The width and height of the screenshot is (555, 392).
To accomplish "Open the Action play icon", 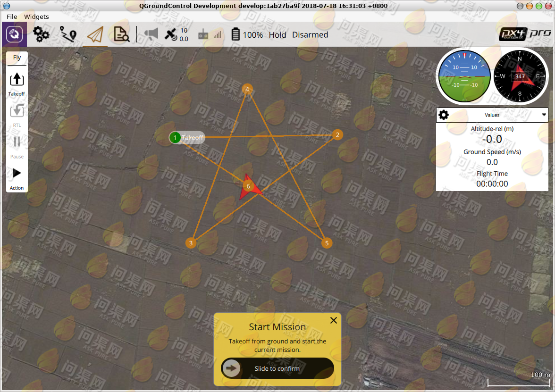I will click(17, 173).
